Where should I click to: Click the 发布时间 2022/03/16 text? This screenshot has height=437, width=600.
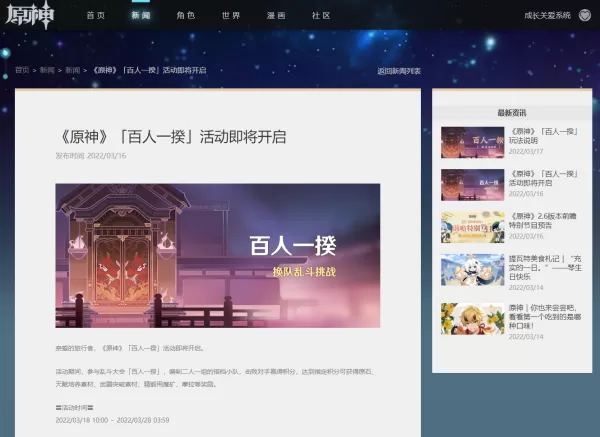point(91,156)
